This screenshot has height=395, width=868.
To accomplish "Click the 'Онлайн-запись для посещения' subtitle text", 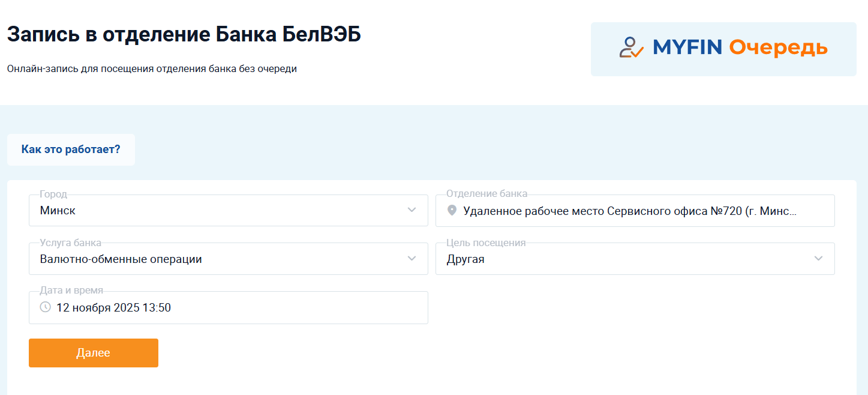I will click(152, 68).
